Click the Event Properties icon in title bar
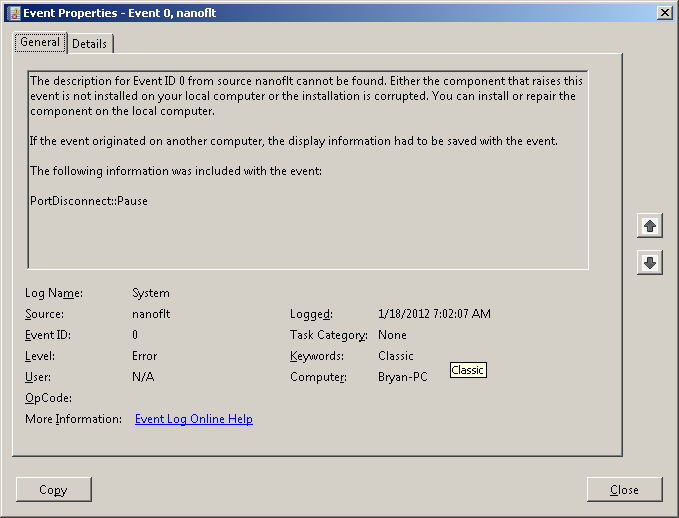This screenshot has height=518, width=679. click(x=13, y=12)
